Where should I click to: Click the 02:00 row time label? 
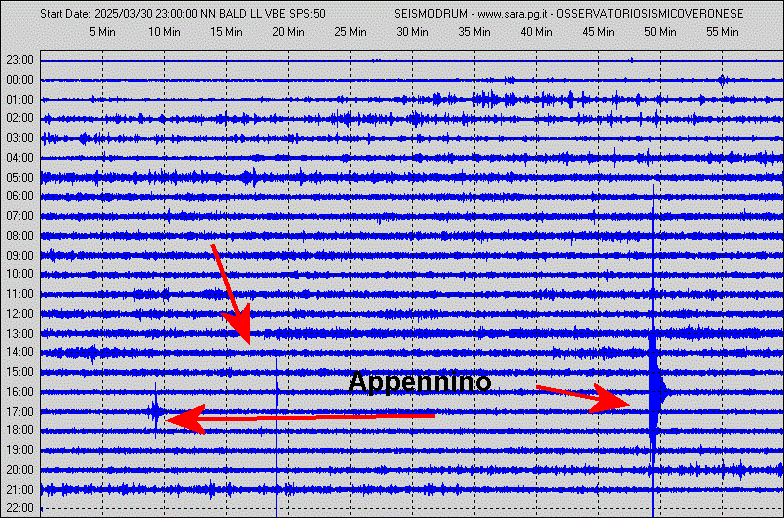20,118
